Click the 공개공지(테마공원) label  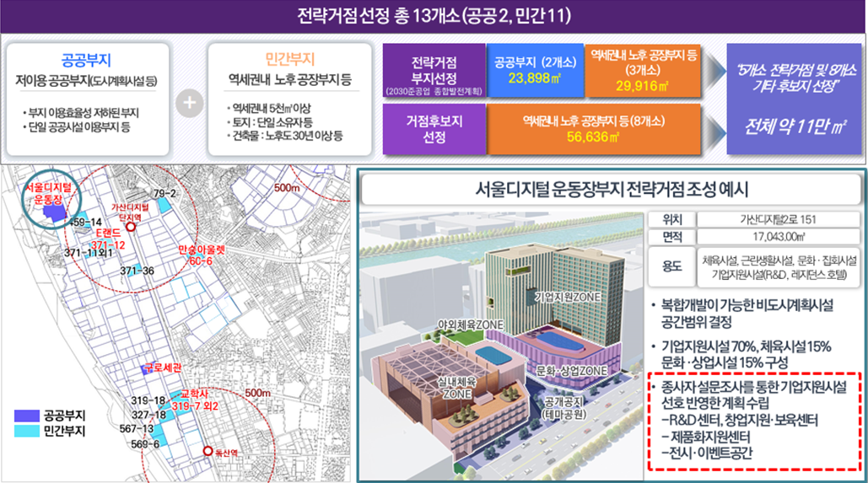pos(564,408)
